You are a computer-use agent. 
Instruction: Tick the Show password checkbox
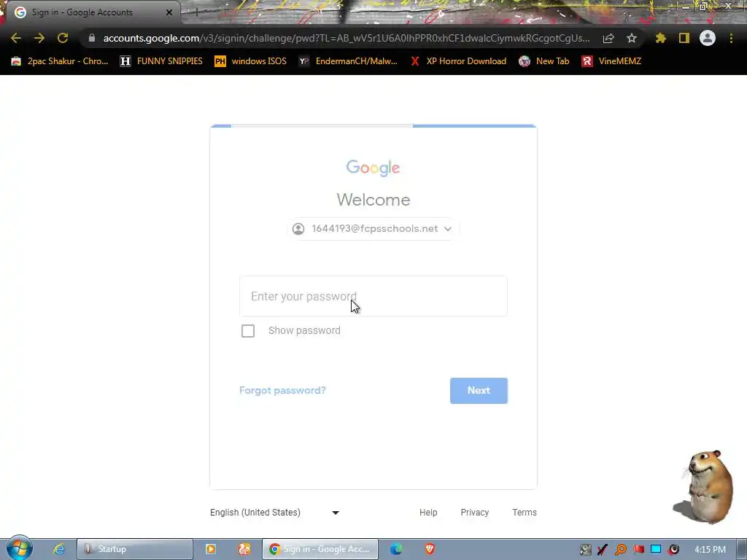248,330
